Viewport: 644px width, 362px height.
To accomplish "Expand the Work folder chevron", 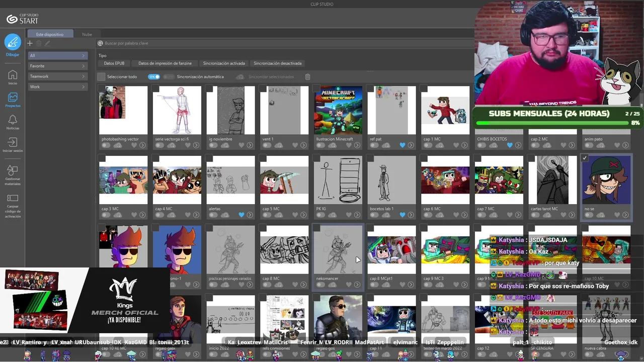I will point(84,87).
